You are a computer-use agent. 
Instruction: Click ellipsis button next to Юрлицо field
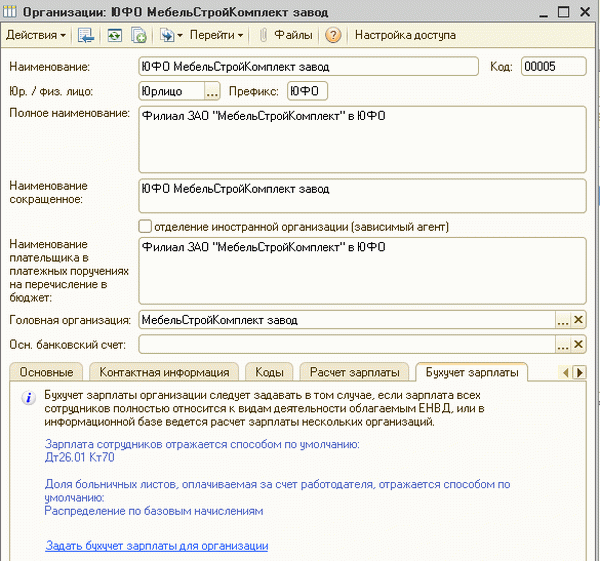(211, 92)
